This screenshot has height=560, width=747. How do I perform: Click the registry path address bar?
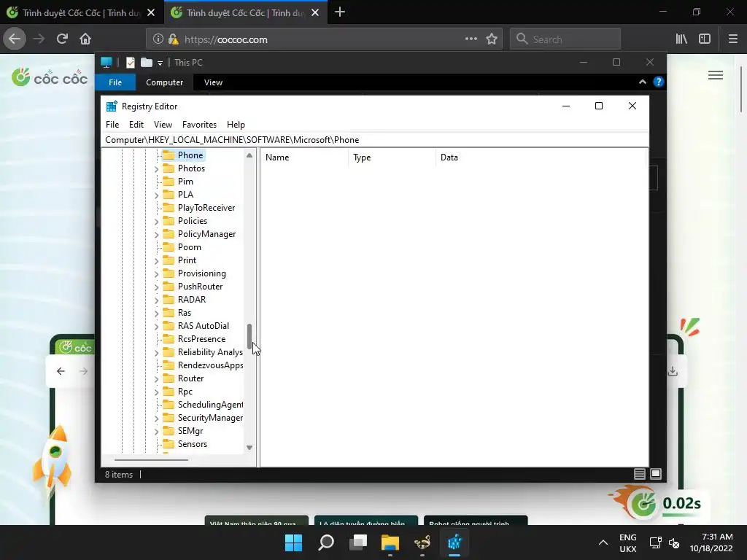(375, 139)
